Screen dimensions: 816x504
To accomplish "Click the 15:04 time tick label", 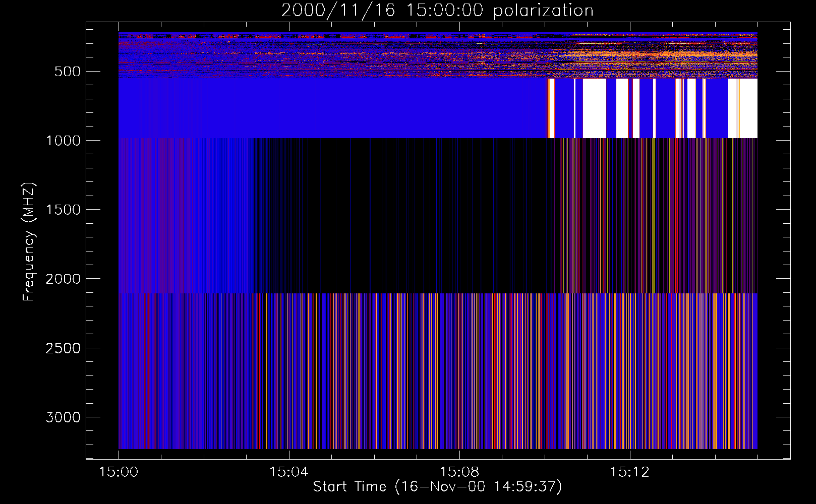I will pyautogui.click(x=288, y=472).
